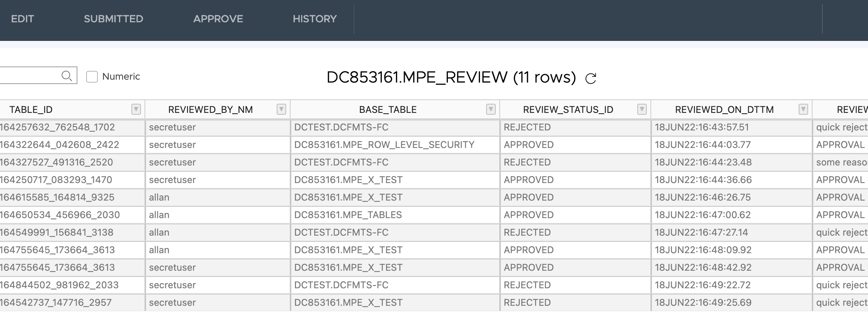Select table ID 164257632_762548_1702 cell
The width and height of the screenshot is (868, 312).
tap(58, 127)
